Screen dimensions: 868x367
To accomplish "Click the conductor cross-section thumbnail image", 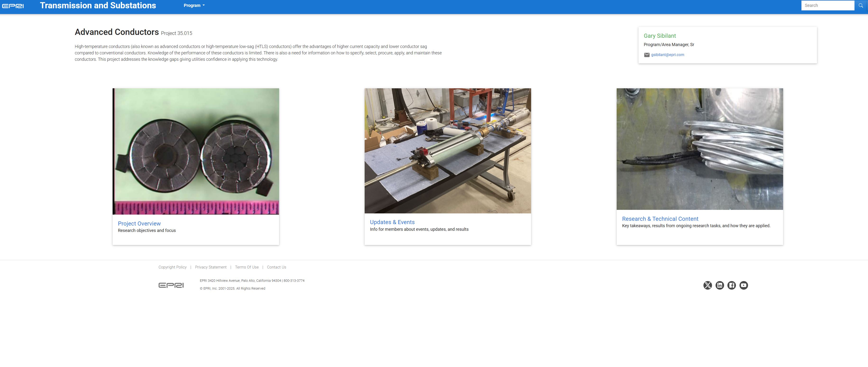I will [x=196, y=151].
